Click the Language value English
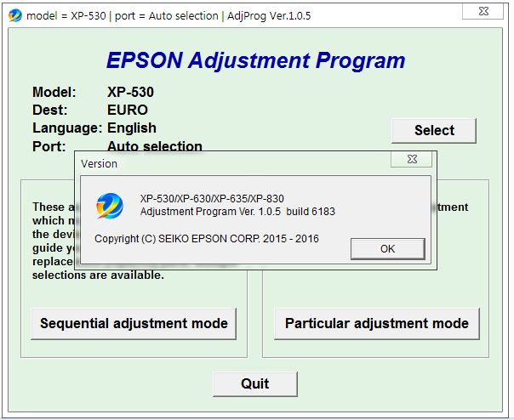514x420 pixels. [132, 128]
